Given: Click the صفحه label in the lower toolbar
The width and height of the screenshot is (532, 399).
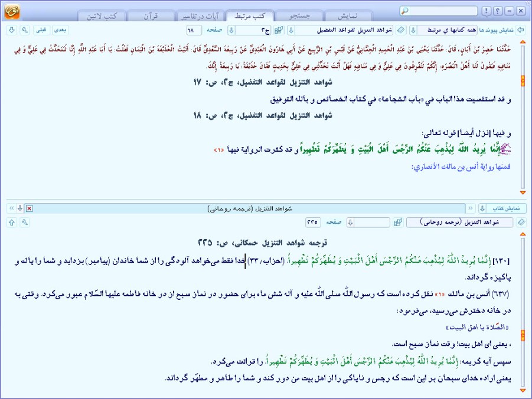Looking at the screenshot, I should (x=334, y=223).
